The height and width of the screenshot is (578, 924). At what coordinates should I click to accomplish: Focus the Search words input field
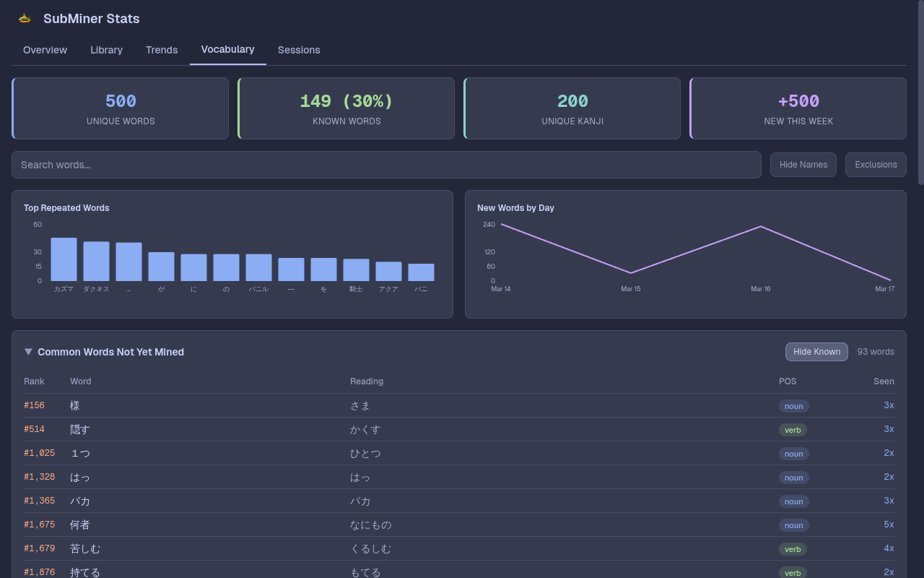point(386,165)
